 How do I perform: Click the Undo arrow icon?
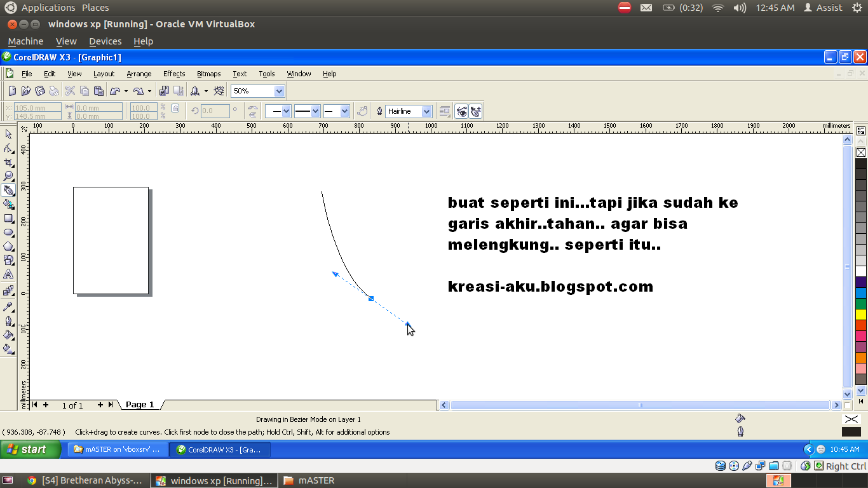coord(115,91)
